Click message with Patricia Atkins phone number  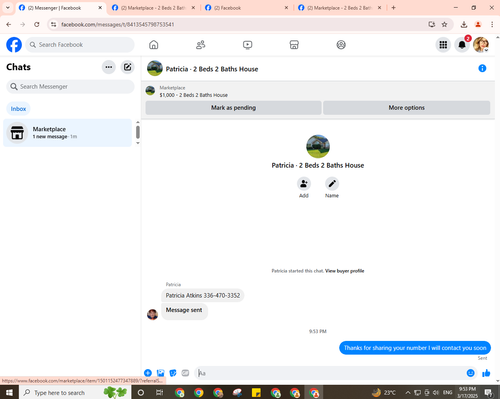click(203, 295)
